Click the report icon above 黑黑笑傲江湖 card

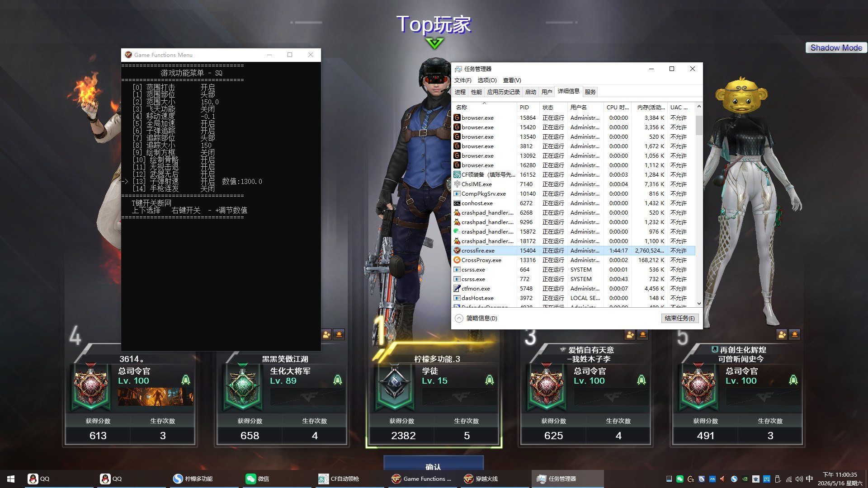(339, 334)
